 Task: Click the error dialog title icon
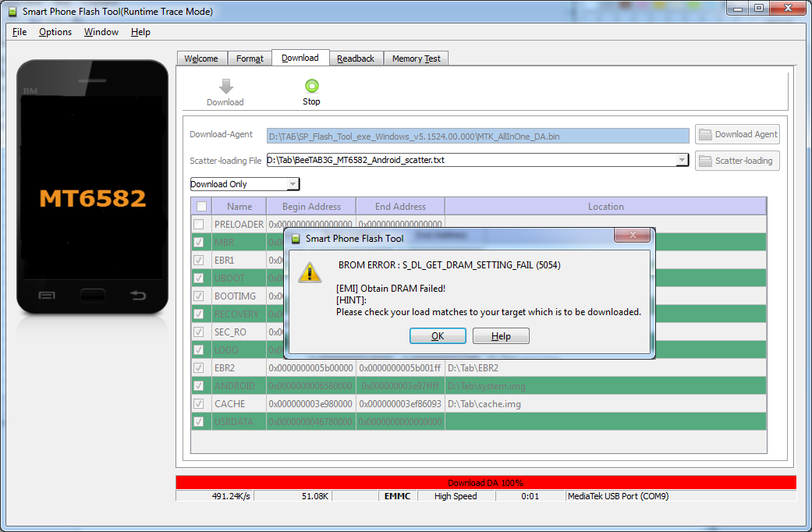click(296, 239)
